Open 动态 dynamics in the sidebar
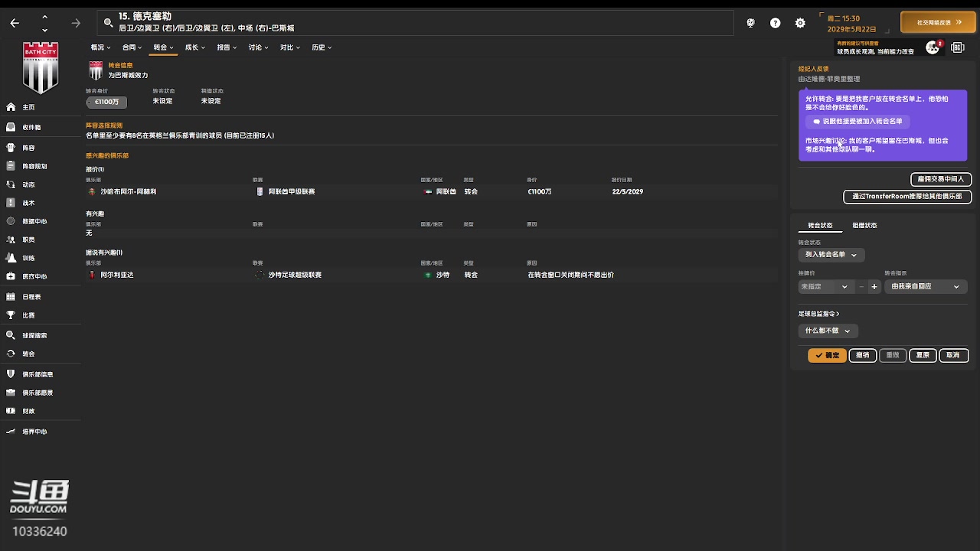 point(28,184)
